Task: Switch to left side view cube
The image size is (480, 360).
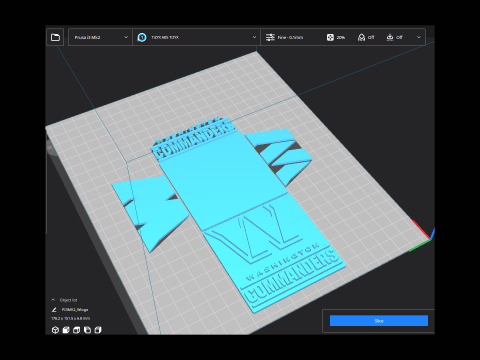Action: [x=87, y=330]
